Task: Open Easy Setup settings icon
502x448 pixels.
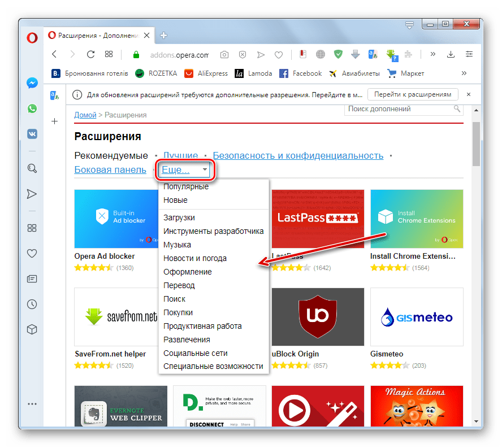Action: (x=469, y=54)
